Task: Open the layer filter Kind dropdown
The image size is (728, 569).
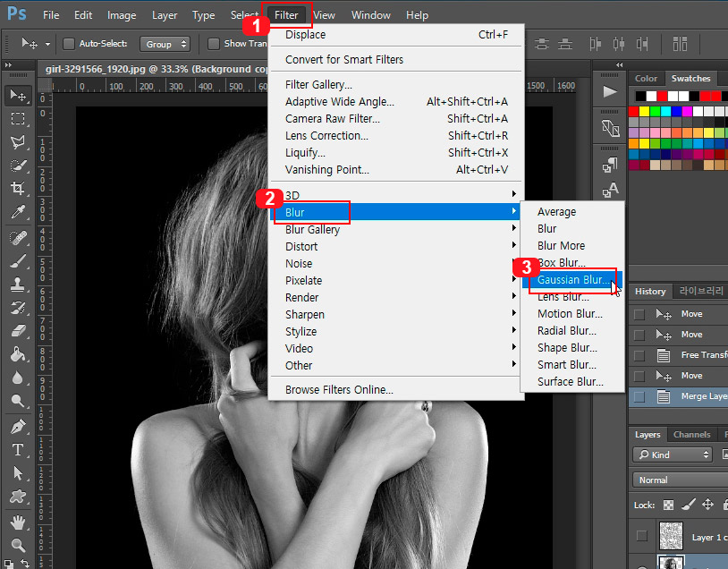Action: [672, 454]
